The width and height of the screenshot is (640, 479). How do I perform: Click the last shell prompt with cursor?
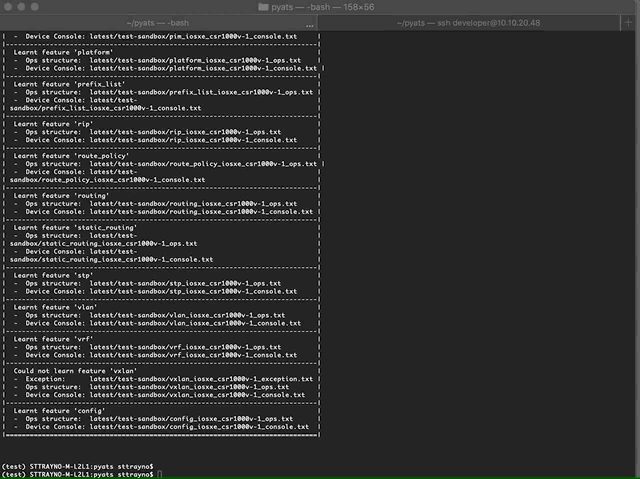(82, 475)
